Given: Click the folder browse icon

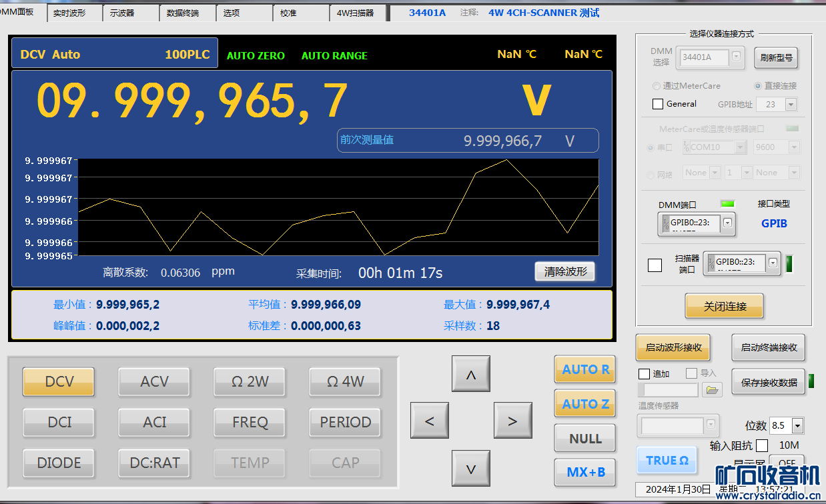Looking at the screenshot, I should tap(713, 390).
